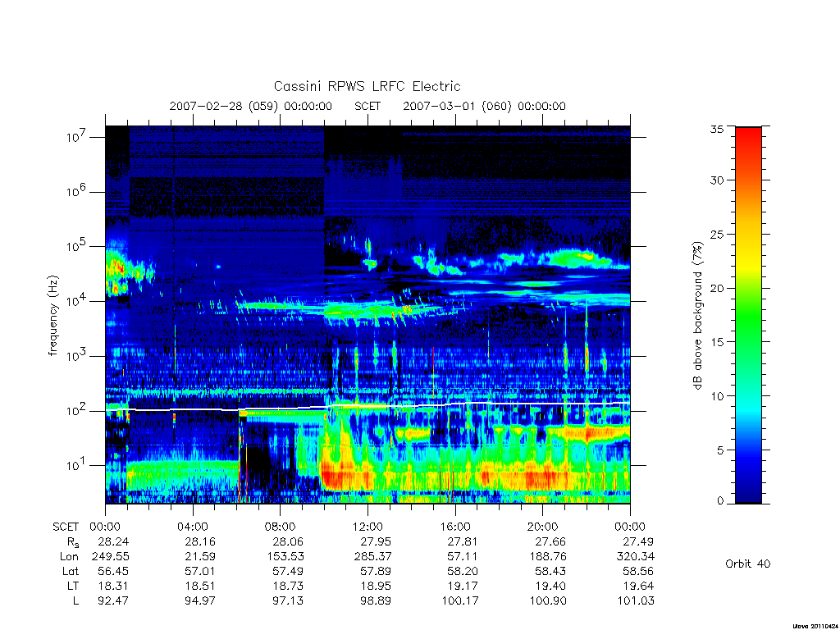This screenshot has height=630, width=840.
Task: Select start timestamp "2007-02-28 (059) 00:00:00"
Action: (251, 106)
